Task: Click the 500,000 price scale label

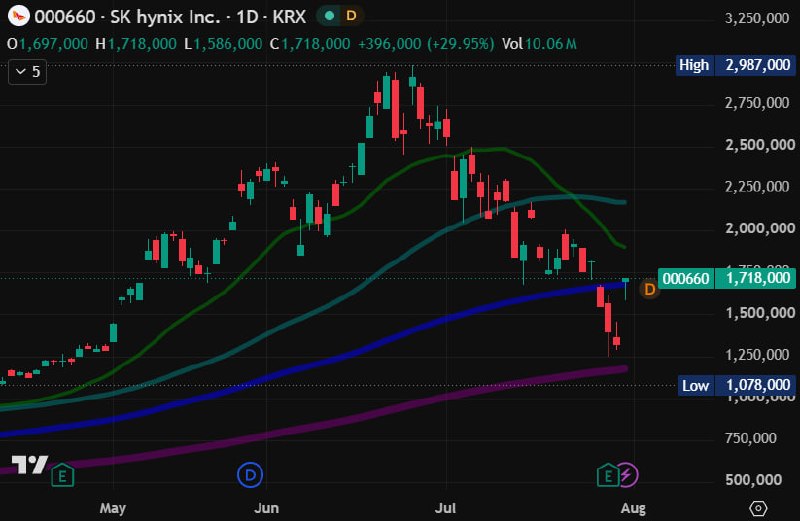Action: (x=754, y=480)
